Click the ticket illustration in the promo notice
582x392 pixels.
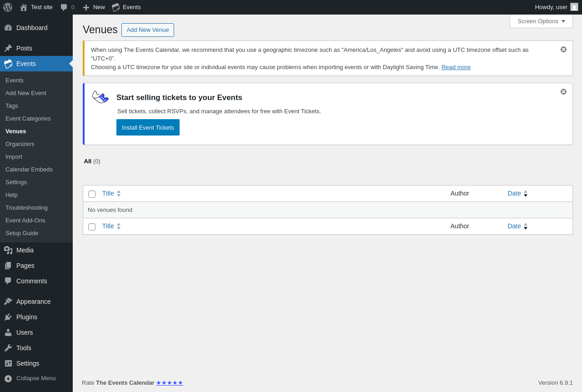coord(100,97)
